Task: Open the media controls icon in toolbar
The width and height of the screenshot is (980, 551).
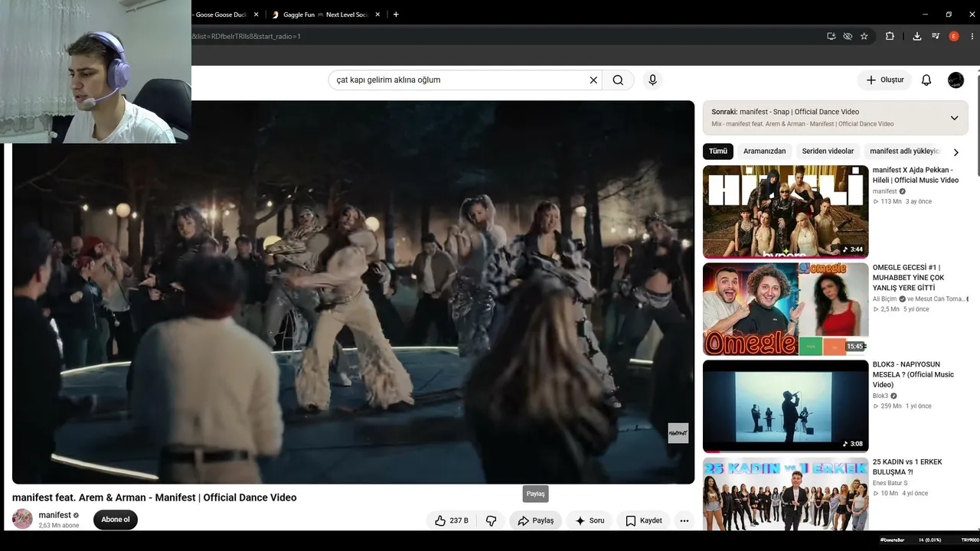Action: pyautogui.click(x=936, y=36)
